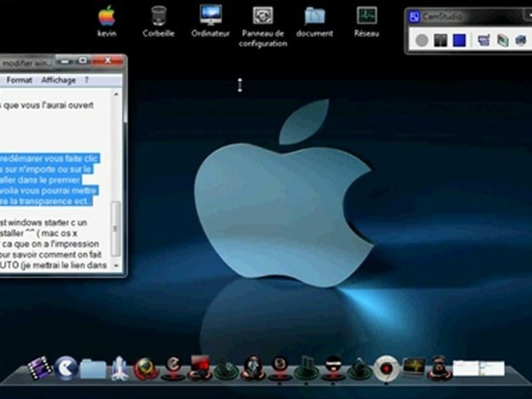Open the Corbeille trash icon
Viewport: 532px width, 399px height.
158,16
